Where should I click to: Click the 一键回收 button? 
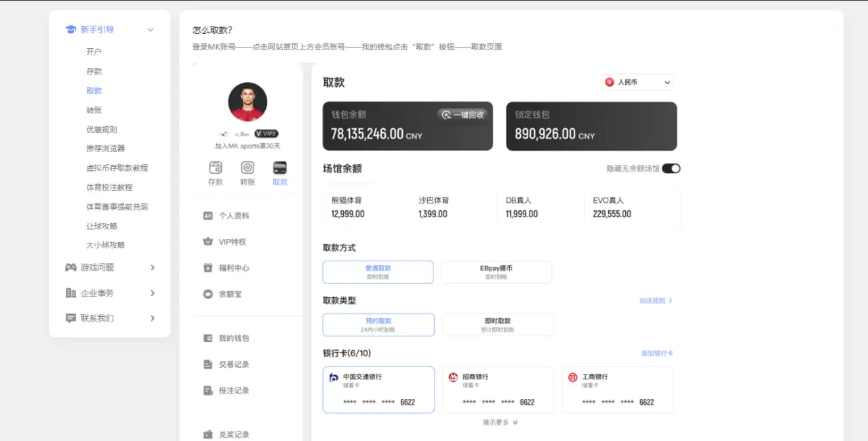[462, 115]
